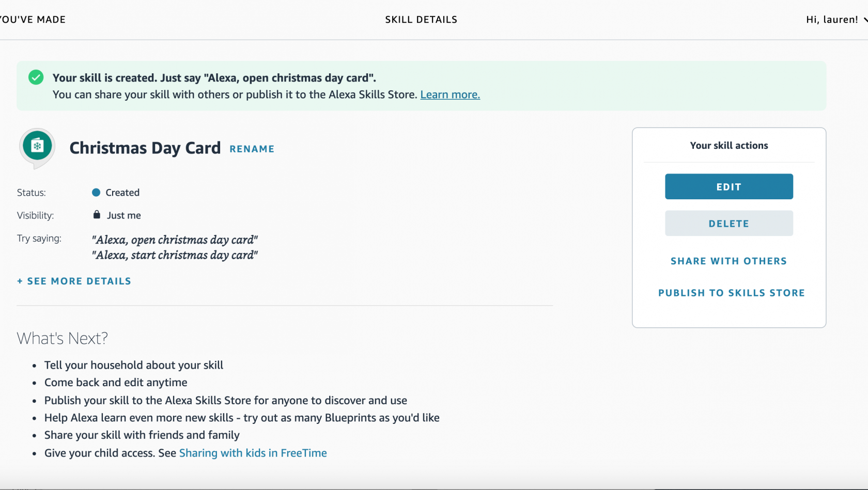Click the "Alexa, start christmas day card" phrase

point(175,255)
